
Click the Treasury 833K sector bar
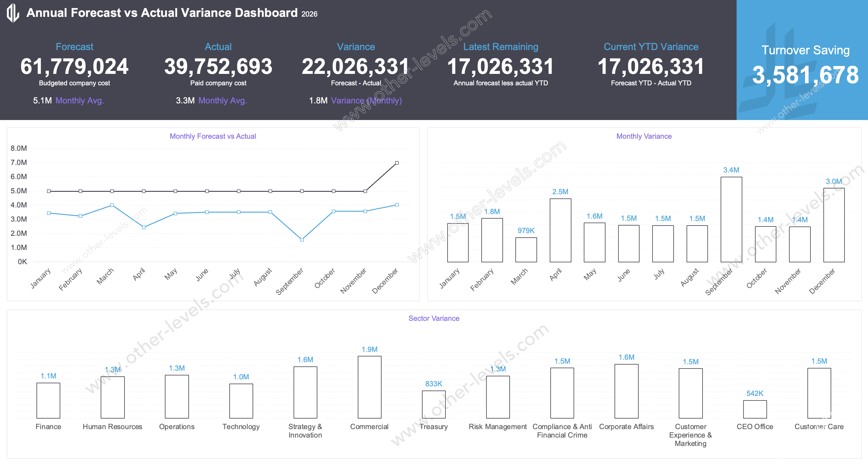click(x=434, y=405)
